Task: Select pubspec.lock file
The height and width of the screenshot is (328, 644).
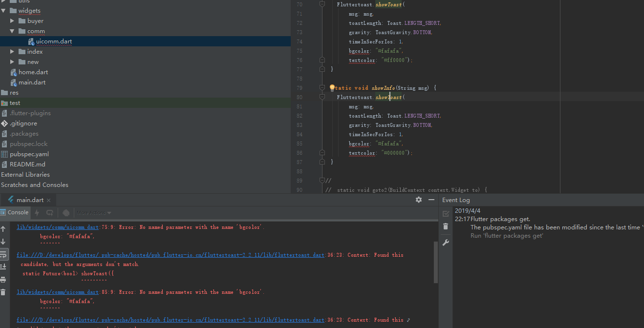Action: 29,144
